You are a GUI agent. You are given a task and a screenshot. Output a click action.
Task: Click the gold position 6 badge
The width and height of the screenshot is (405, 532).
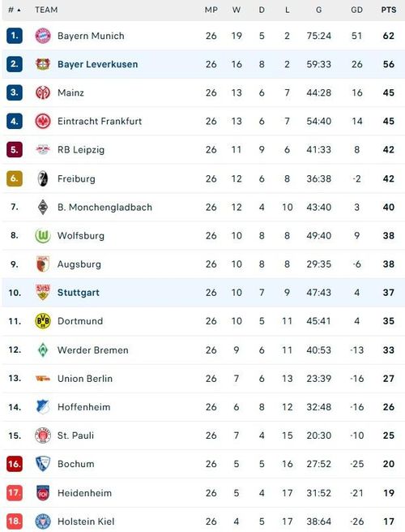pyautogui.click(x=15, y=178)
